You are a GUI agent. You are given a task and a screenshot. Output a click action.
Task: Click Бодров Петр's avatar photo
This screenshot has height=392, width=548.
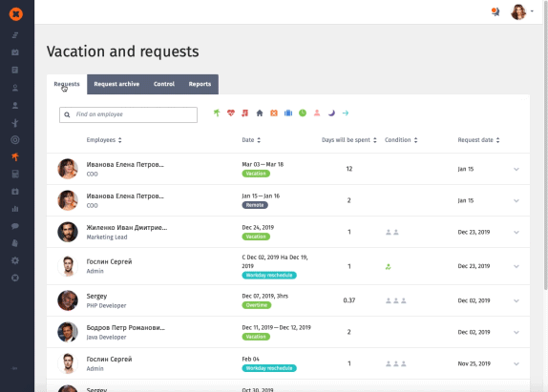tap(68, 332)
